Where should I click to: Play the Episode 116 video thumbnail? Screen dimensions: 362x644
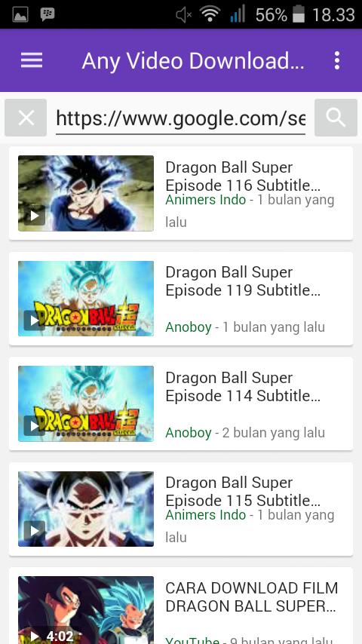click(86, 194)
